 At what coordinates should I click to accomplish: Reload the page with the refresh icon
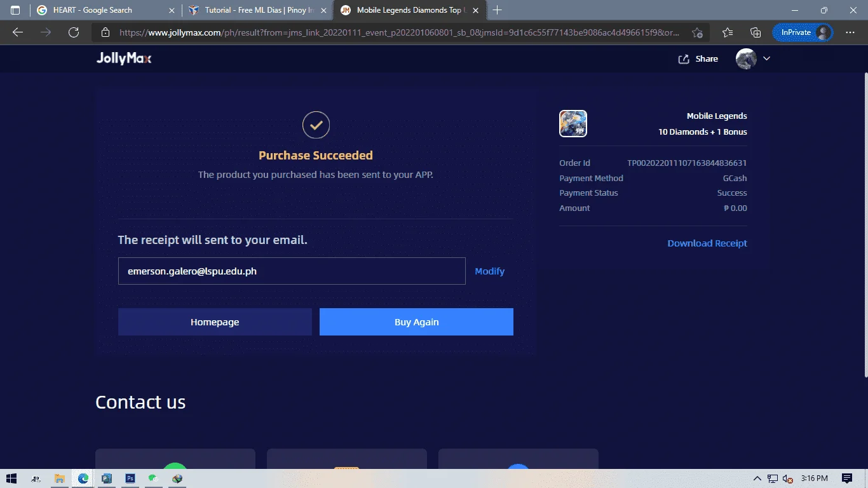74,32
